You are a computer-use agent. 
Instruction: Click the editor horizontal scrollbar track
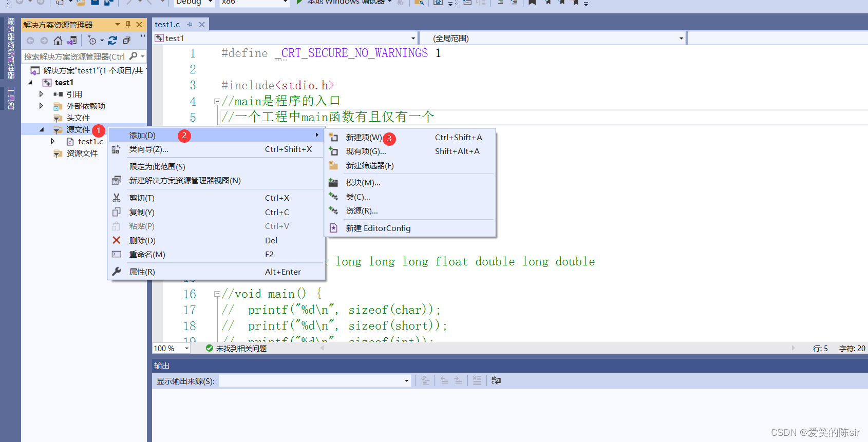557,348
